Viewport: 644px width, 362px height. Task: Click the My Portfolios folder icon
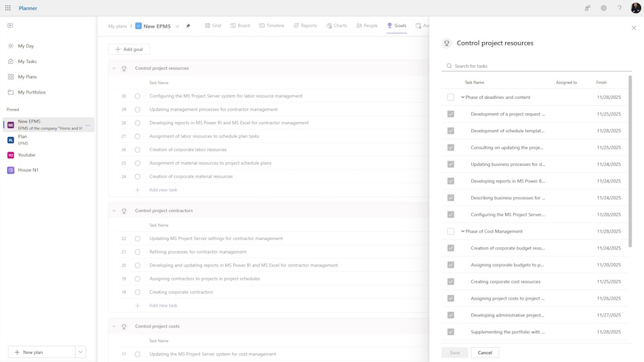(x=11, y=92)
